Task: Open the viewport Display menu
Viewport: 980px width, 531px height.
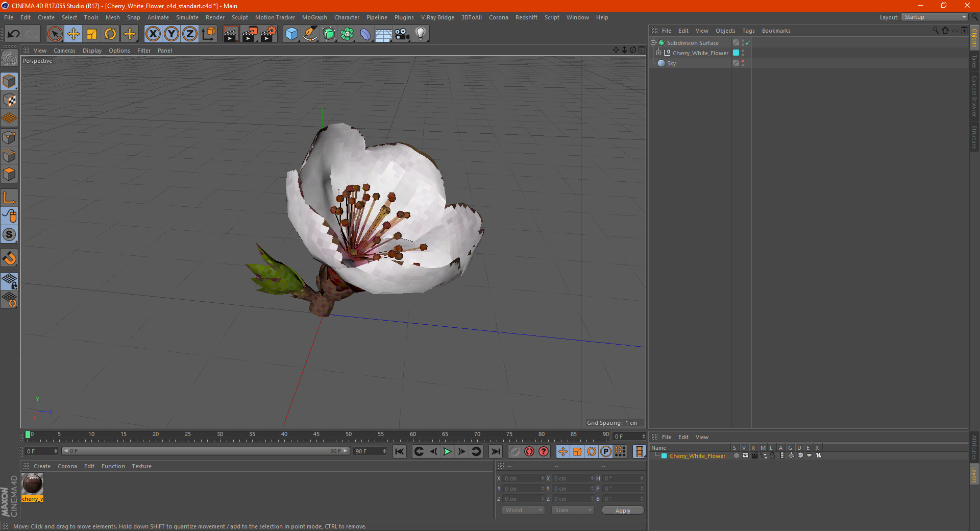Action: pos(92,51)
